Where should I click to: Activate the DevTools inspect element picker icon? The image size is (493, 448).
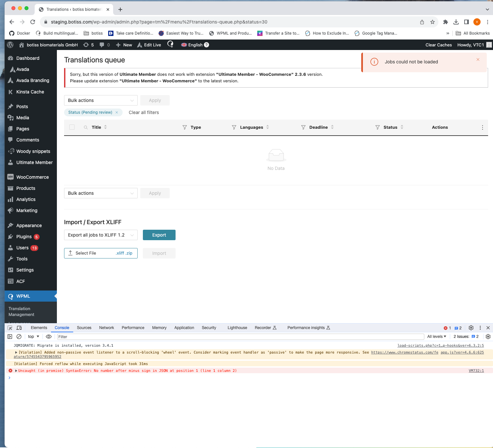coord(10,328)
